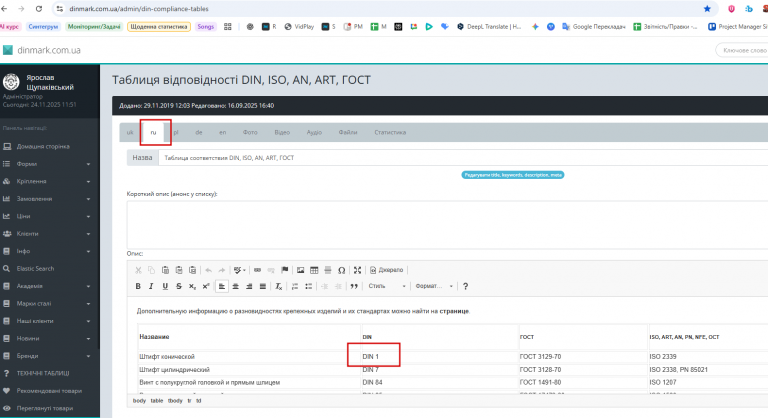This screenshot has height=418, width=768.
Task: Toggle superscript formatting
Action: [x=206, y=286]
